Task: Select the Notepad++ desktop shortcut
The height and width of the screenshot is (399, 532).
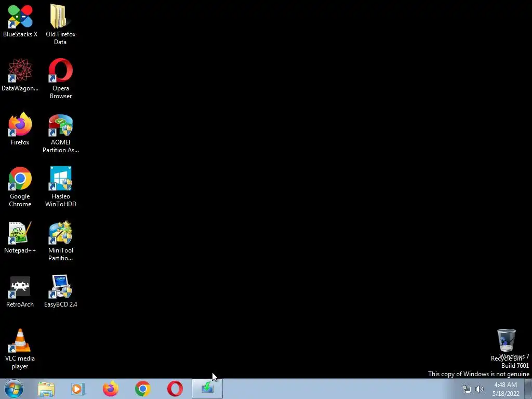Action: point(20,237)
